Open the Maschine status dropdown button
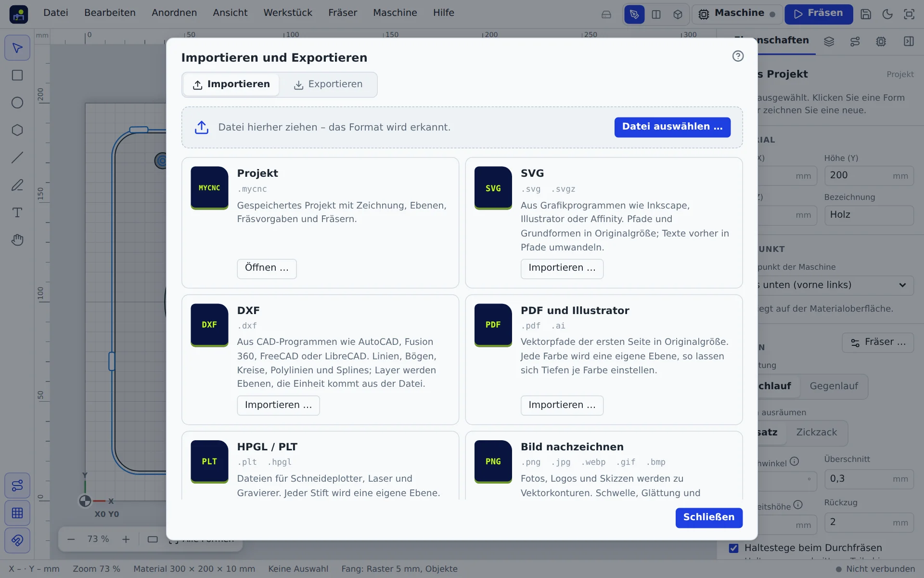The image size is (924, 578). click(x=736, y=14)
